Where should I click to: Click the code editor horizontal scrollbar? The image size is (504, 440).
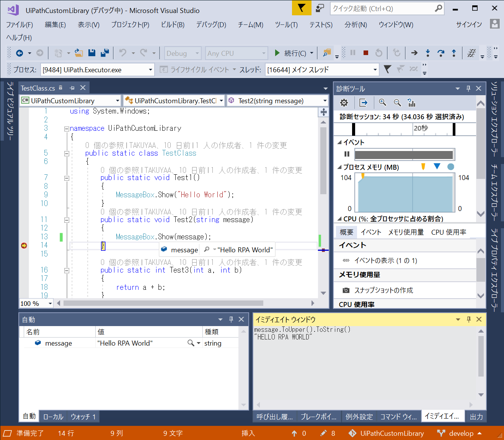[163, 303]
